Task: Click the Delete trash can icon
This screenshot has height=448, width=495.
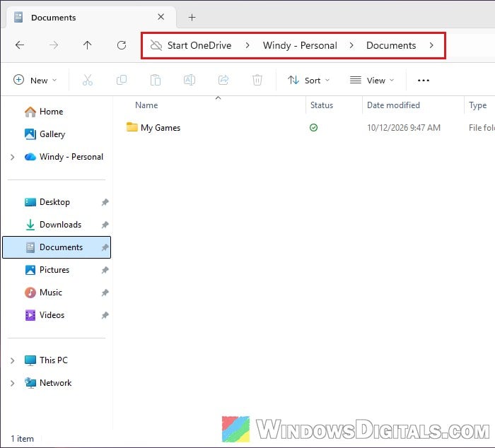Action: (x=257, y=80)
